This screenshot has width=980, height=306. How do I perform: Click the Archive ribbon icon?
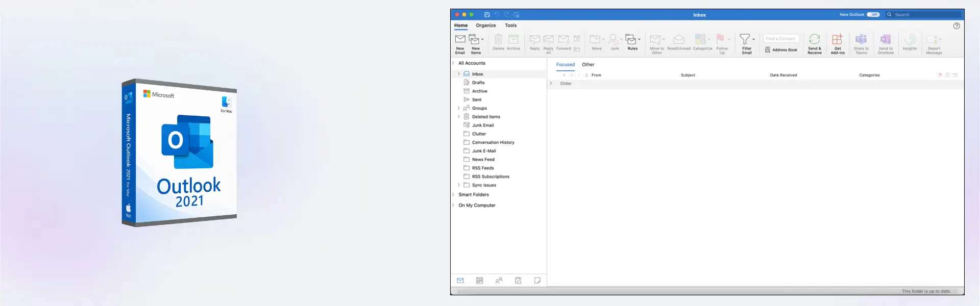(513, 39)
